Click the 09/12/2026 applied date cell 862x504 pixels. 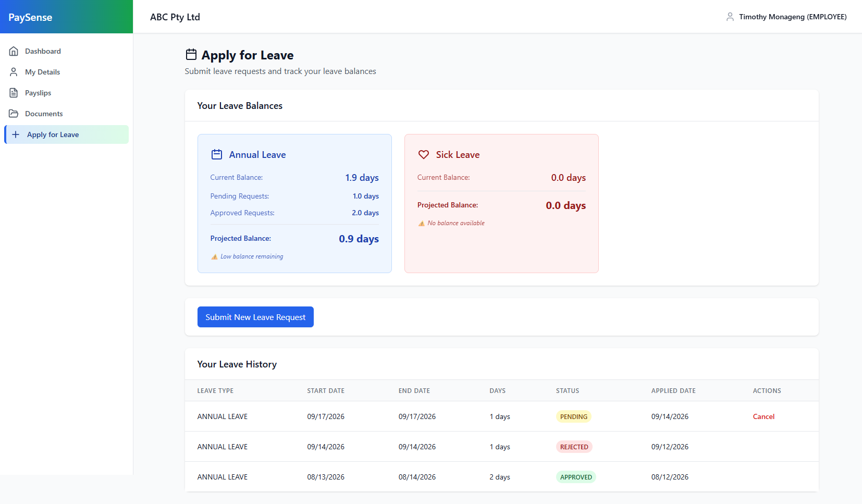point(670,447)
